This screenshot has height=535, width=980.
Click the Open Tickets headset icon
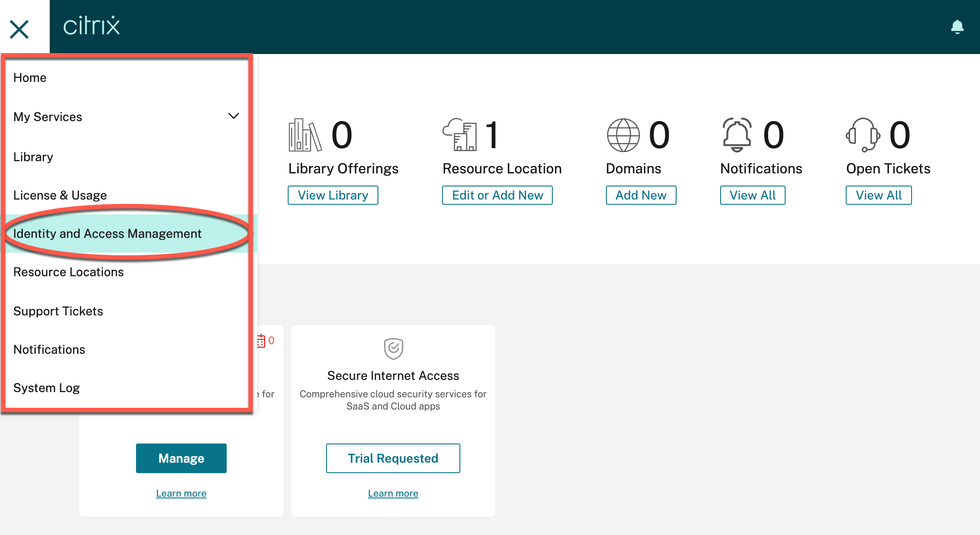pyautogui.click(x=863, y=135)
